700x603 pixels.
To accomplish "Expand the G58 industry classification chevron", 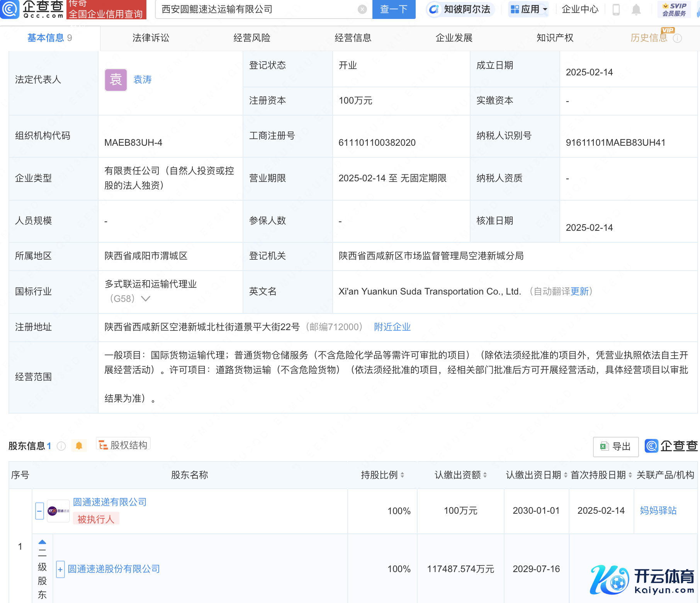I will coord(146,299).
